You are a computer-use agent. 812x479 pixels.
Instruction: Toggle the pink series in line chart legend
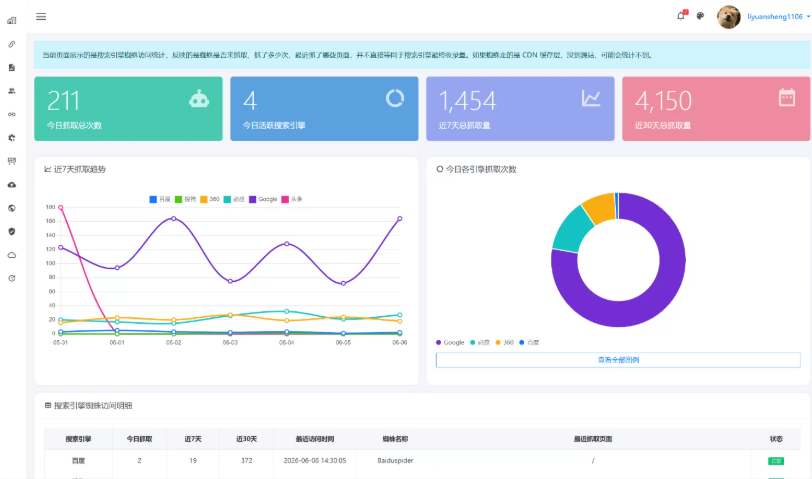[x=292, y=199]
